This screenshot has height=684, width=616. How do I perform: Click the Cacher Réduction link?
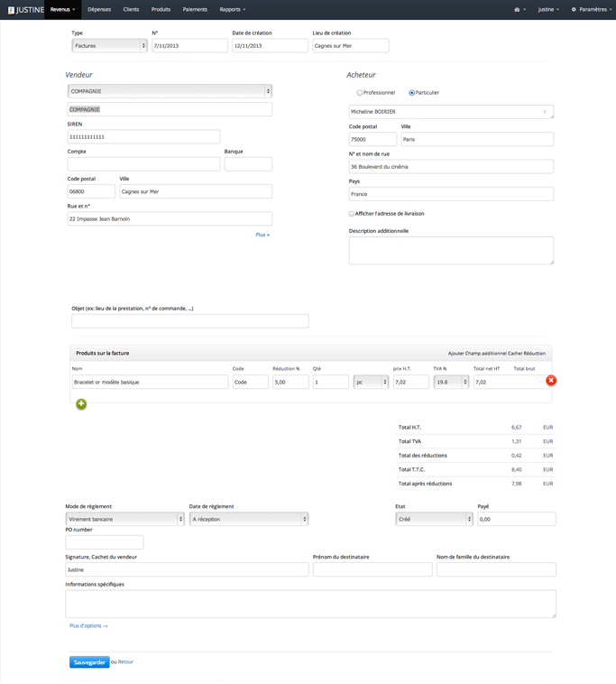pos(527,354)
